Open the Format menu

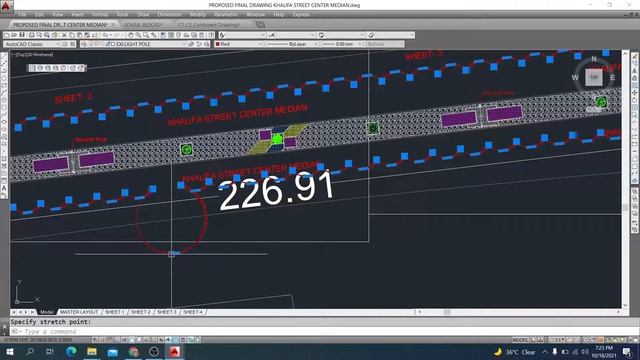(x=100, y=14)
